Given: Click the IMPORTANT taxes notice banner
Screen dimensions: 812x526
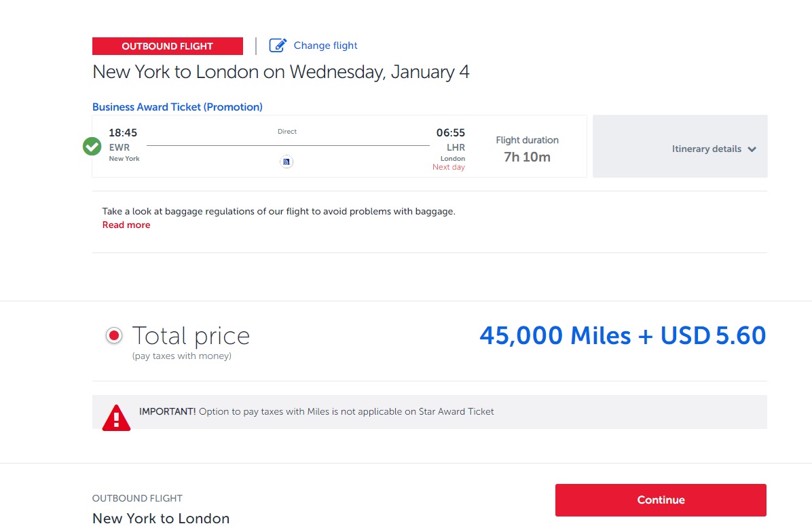Looking at the screenshot, I should (x=429, y=412).
